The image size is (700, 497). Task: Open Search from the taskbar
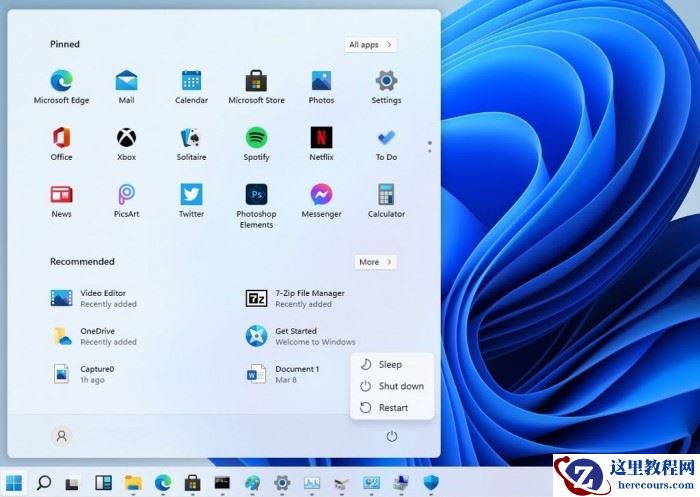click(43, 482)
